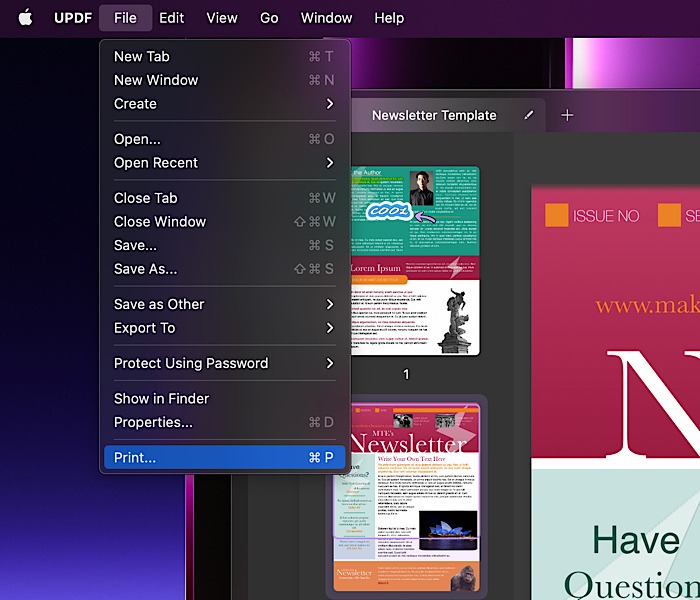This screenshot has height=600, width=700.
Task: Click the pencil rename icon on tab
Action: click(529, 115)
